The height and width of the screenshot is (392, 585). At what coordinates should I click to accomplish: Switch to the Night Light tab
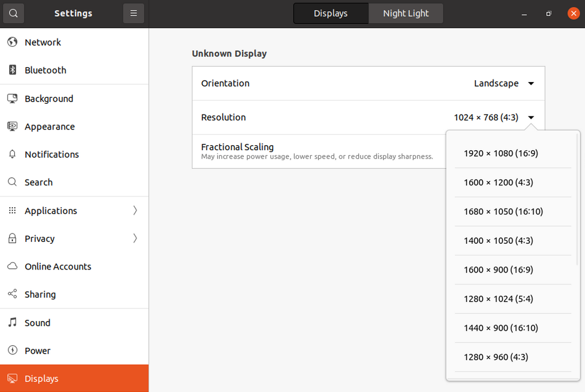click(406, 14)
